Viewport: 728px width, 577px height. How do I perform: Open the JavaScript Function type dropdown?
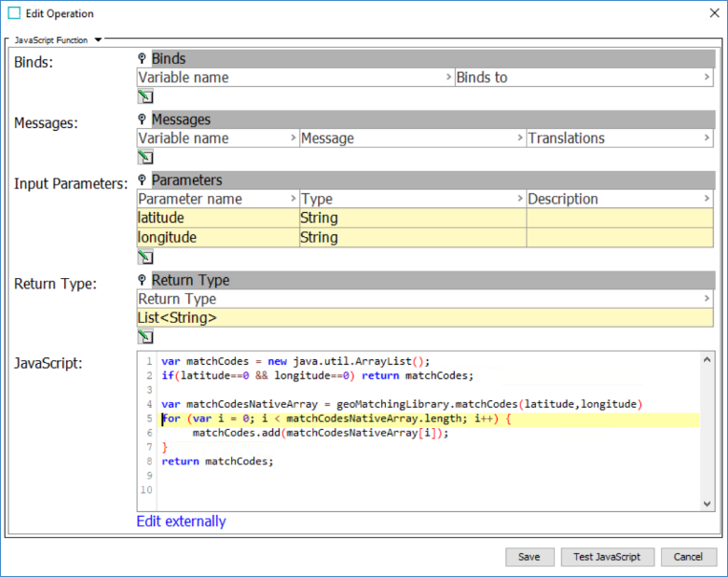97,40
